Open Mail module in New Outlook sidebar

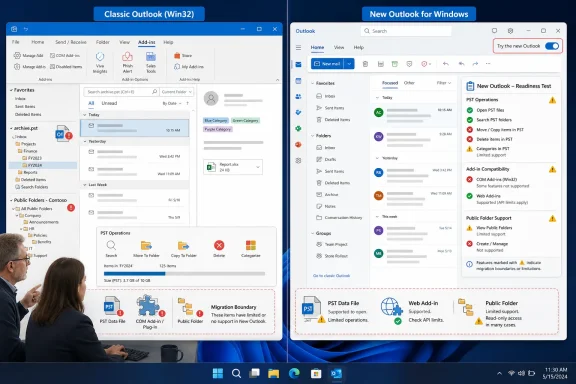298,65
